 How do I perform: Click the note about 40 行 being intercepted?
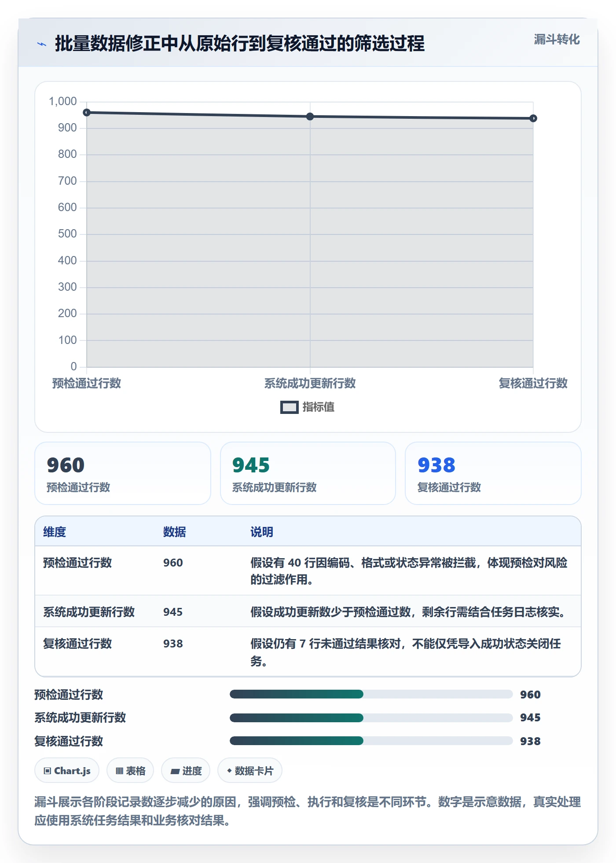[409, 571]
